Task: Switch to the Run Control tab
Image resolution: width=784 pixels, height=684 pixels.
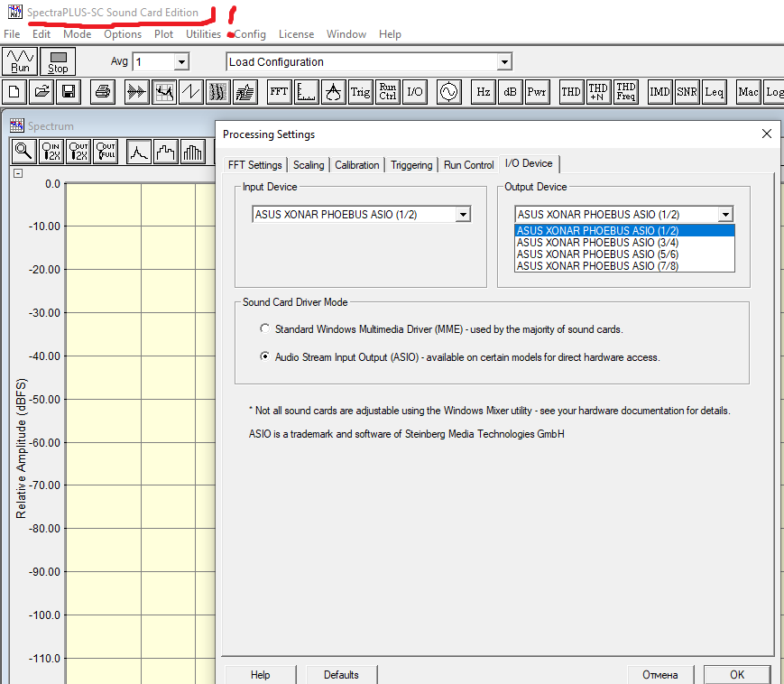Action: [468, 165]
